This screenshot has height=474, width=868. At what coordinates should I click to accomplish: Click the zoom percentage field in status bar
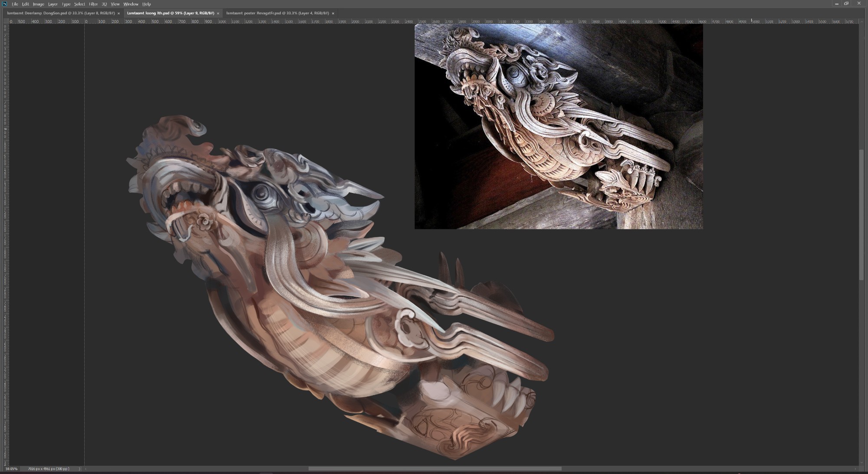point(11,469)
